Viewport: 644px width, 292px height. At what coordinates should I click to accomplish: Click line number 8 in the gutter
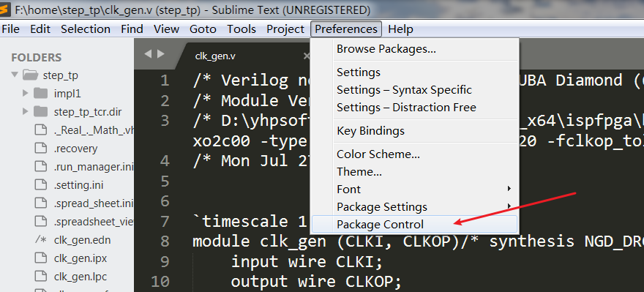pyautogui.click(x=164, y=242)
